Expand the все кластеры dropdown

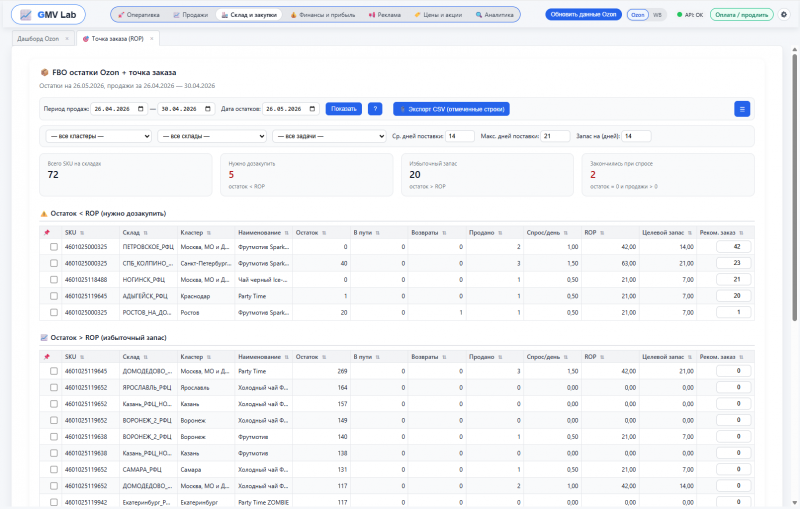98,136
